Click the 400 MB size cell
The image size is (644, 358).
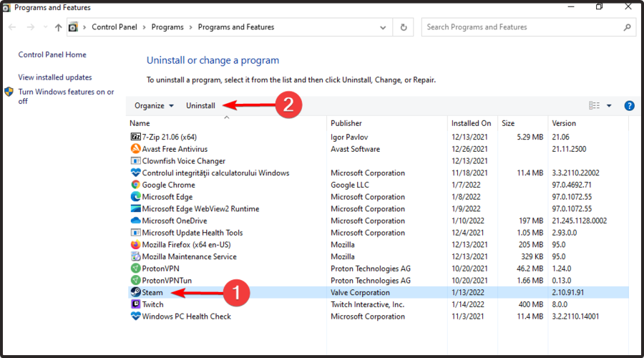pos(531,304)
